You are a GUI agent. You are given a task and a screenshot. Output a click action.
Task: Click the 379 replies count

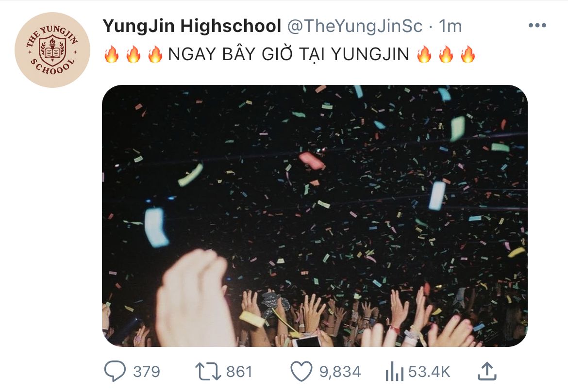click(146, 372)
